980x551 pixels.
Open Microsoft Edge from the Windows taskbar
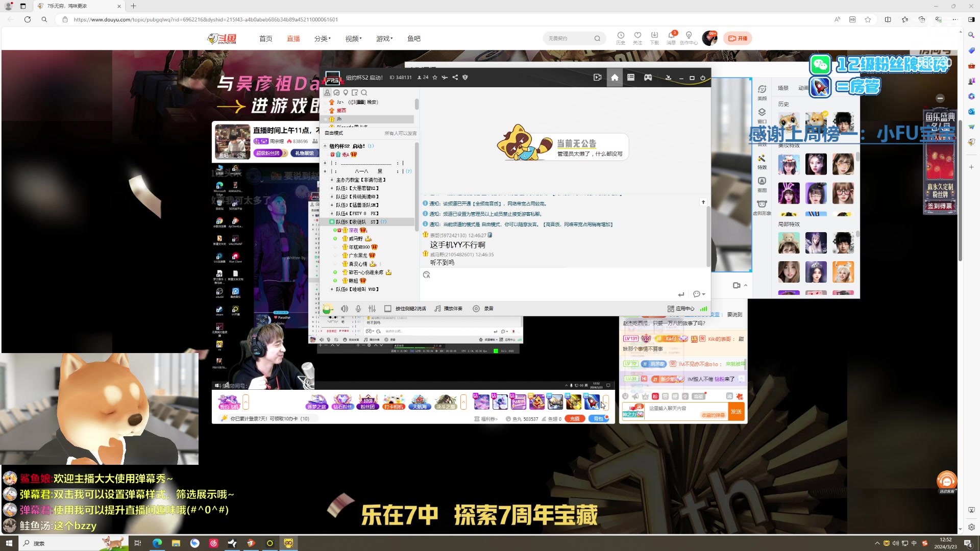coord(157,543)
